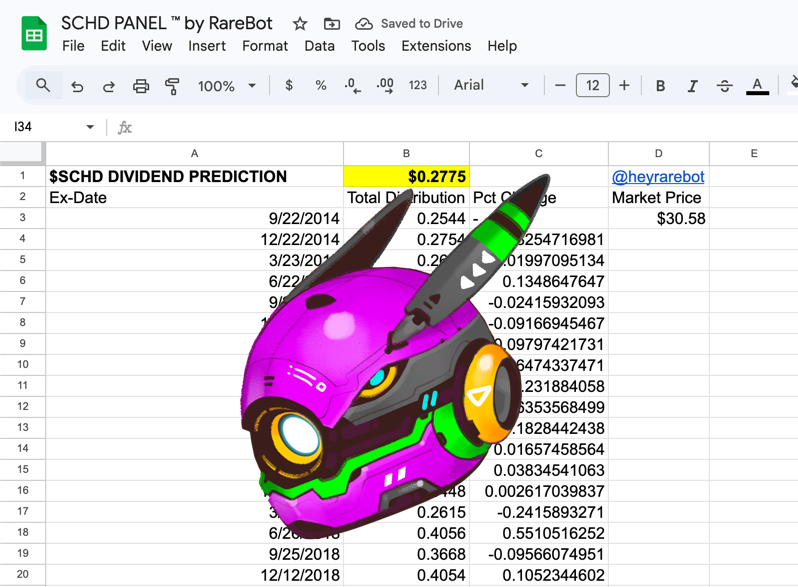Move the document with the folder icon
The width and height of the screenshot is (798, 587).
coord(332,23)
